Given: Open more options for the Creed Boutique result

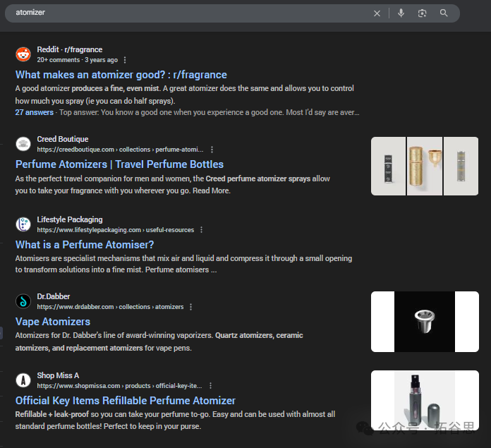Looking at the screenshot, I should (212, 150).
